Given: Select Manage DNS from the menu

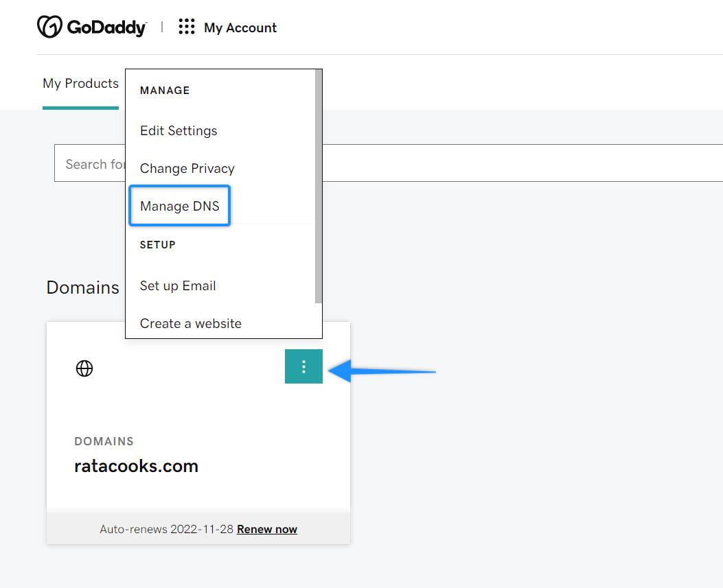Looking at the screenshot, I should pos(179,206).
